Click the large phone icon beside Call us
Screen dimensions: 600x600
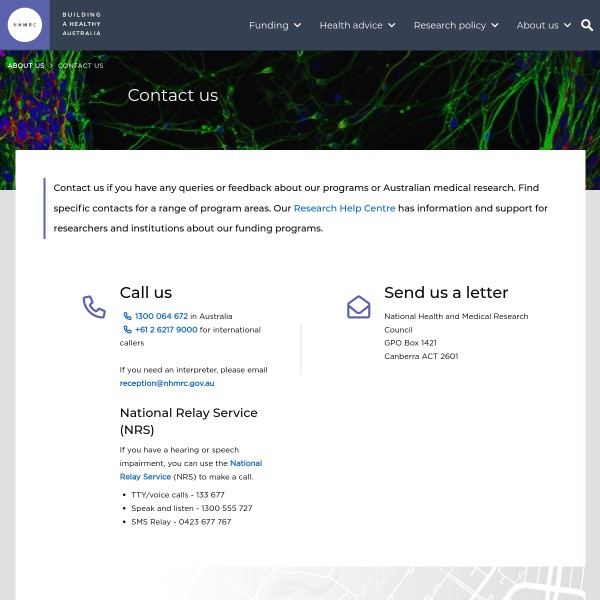click(x=94, y=307)
